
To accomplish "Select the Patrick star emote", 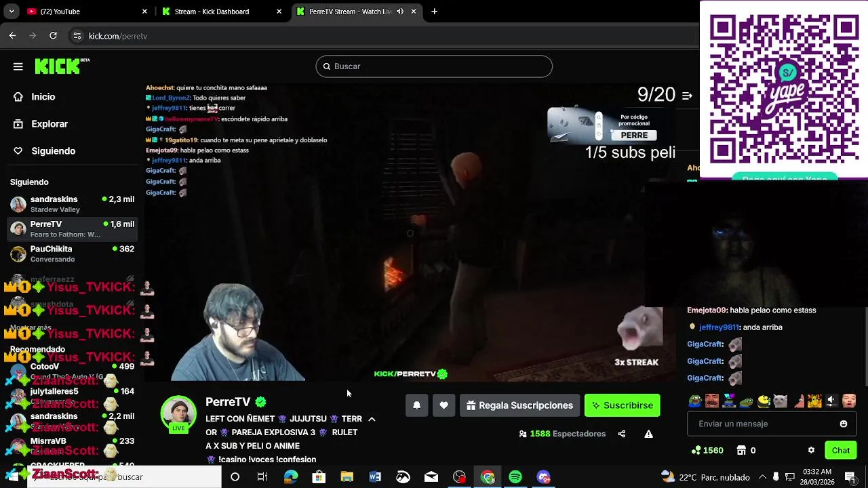I will coord(797,401).
